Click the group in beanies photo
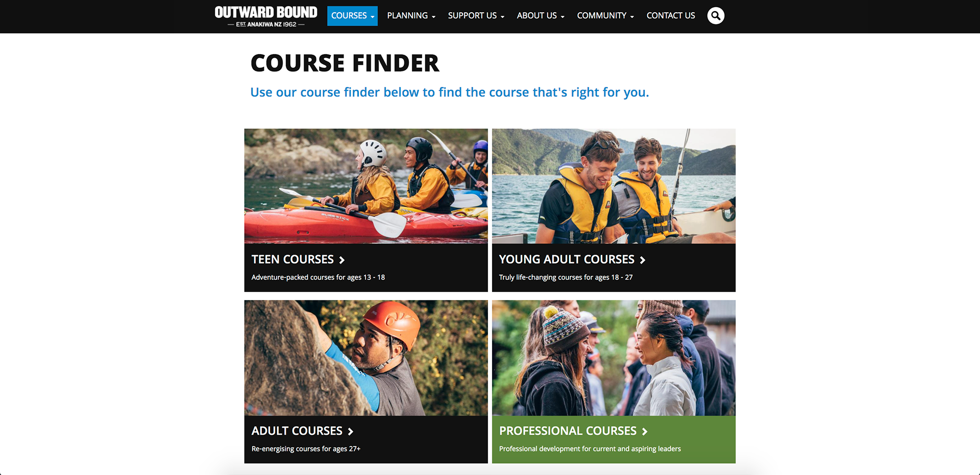The height and width of the screenshot is (475, 980). point(614,358)
